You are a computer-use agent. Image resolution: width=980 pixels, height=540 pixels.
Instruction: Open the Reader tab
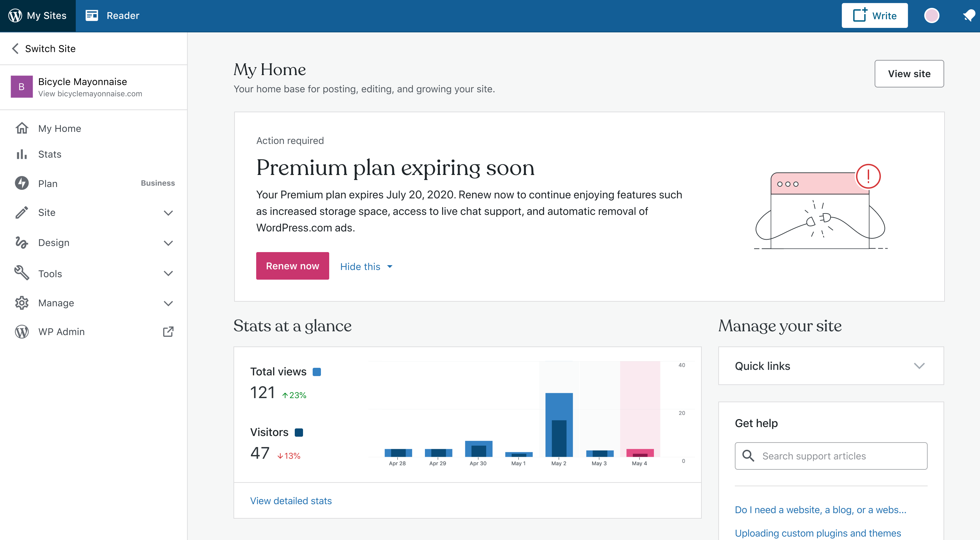coord(113,15)
